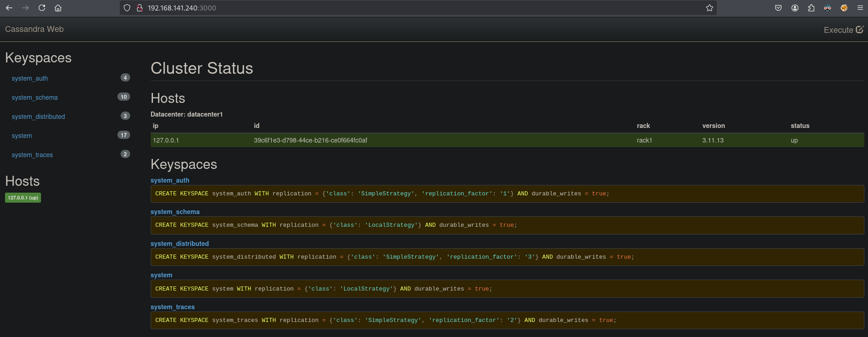Select system_auth keyspace in the sidebar
Viewport: 868px width, 337px height.
(x=30, y=78)
